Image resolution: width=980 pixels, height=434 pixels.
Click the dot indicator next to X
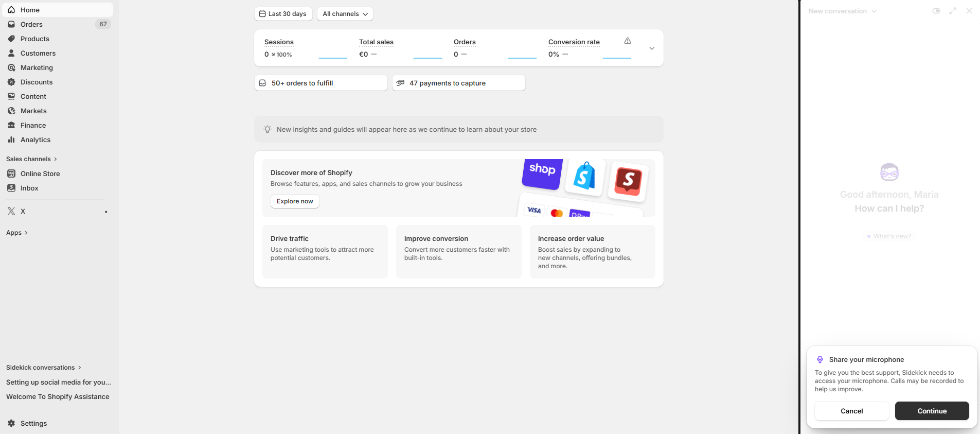106,212
